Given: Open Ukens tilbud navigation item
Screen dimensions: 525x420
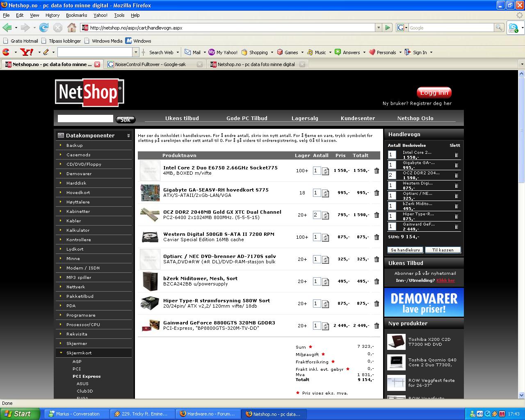Looking at the screenshot, I should tap(182, 118).
